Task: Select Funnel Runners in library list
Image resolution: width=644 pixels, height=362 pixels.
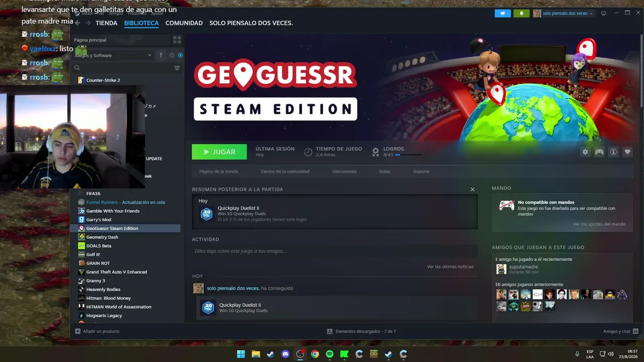Action: point(125,202)
